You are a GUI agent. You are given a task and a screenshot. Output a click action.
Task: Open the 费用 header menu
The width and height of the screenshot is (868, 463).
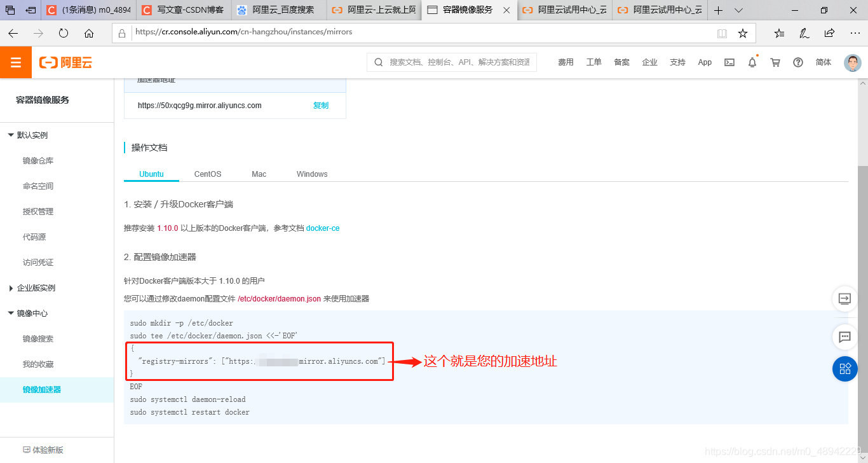pos(566,62)
